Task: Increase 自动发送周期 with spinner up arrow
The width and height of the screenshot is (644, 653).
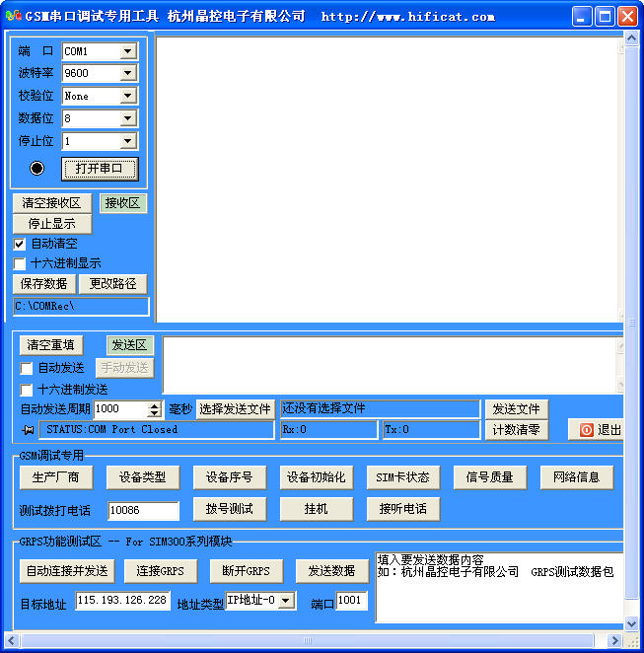Action: [155, 405]
